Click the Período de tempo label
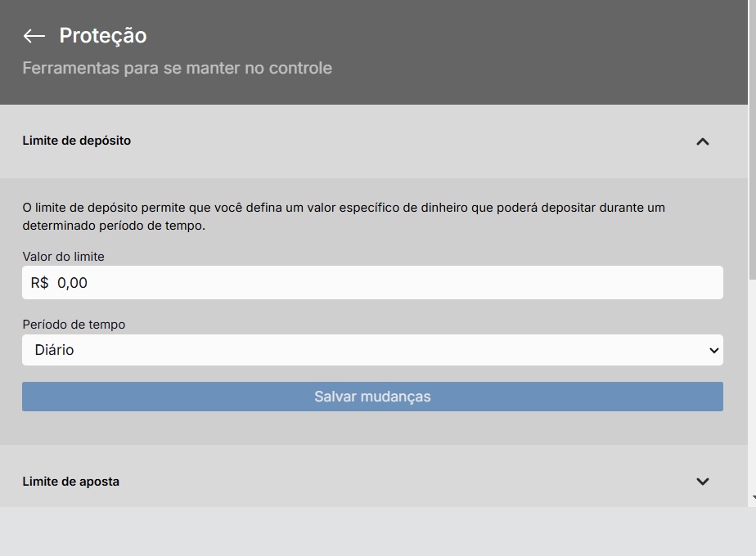The image size is (756, 556). tap(74, 325)
